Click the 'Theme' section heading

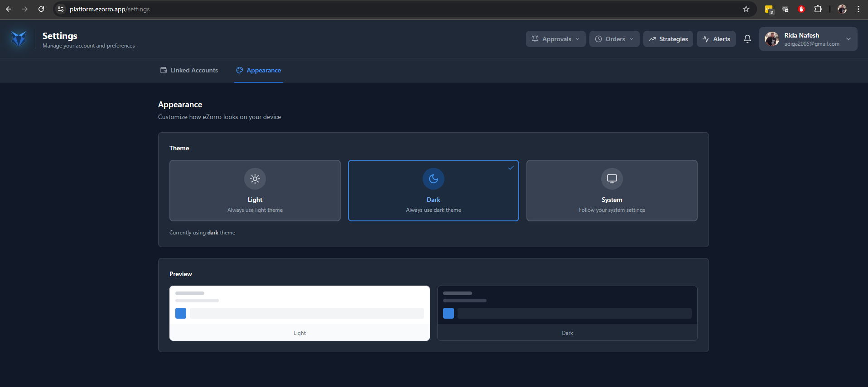click(x=179, y=148)
